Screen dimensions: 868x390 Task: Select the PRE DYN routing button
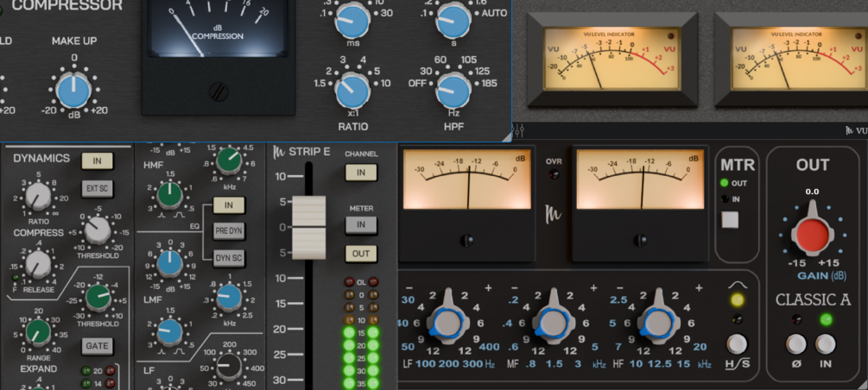point(229,230)
